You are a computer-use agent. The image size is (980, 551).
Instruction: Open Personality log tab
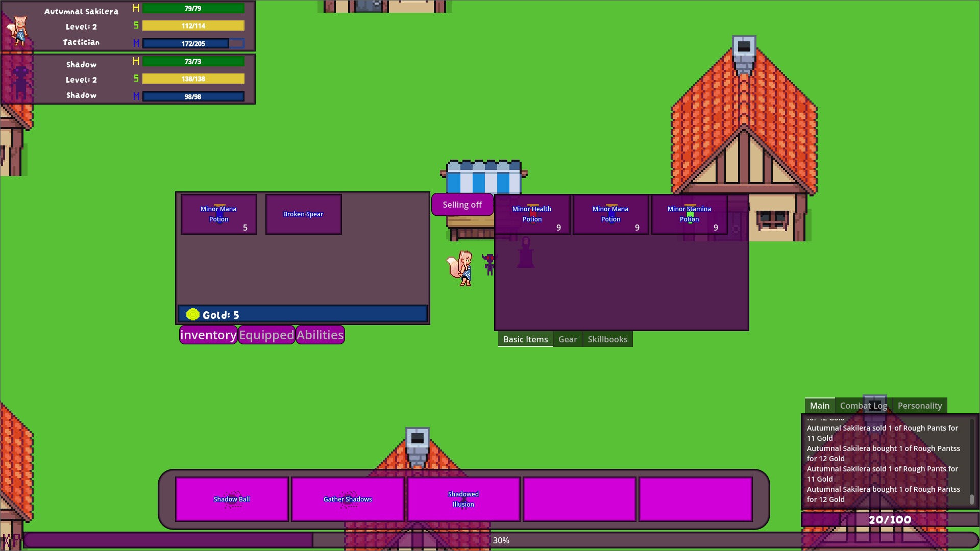point(920,406)
